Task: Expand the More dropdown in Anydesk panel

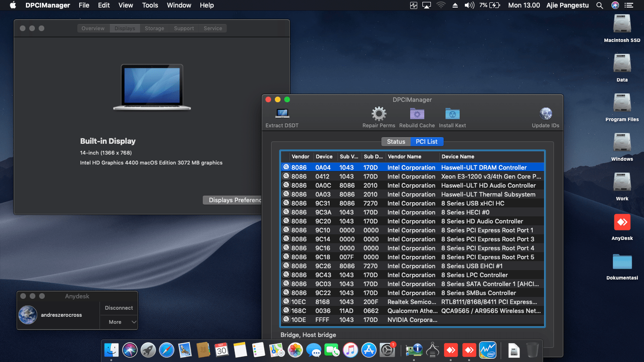Action: tap(119, 322)
